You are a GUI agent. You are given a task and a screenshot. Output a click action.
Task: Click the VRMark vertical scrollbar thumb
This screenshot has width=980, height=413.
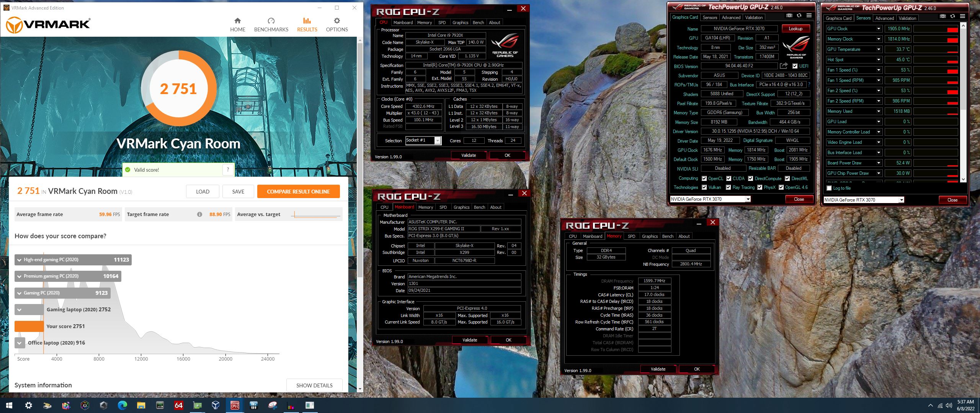(360, 161)
